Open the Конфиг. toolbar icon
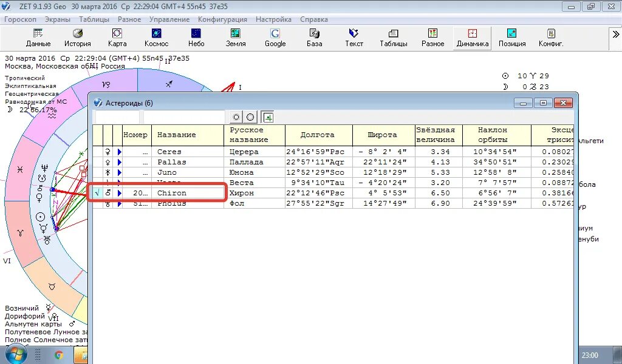This screenshot has height=364, width=622. click(551, 38)
